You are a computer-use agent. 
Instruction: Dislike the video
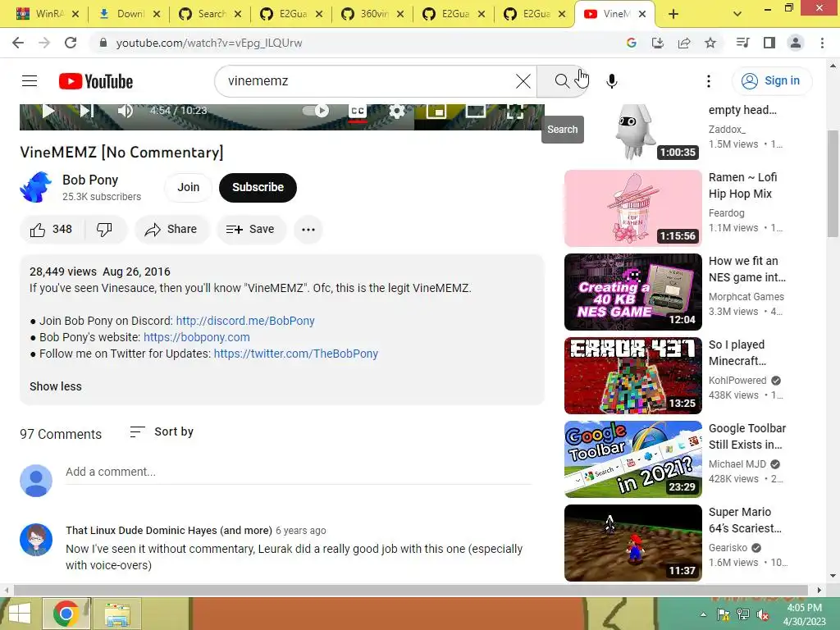coord(105,230)
